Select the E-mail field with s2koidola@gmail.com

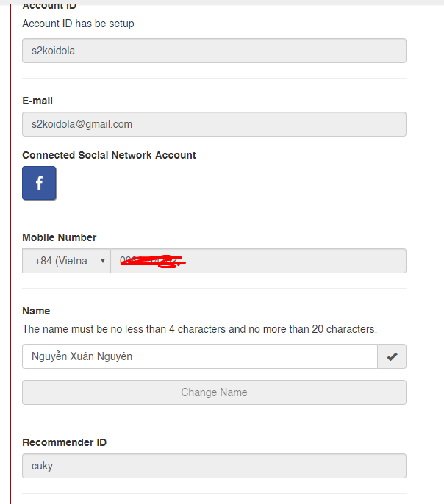[214, 124]
